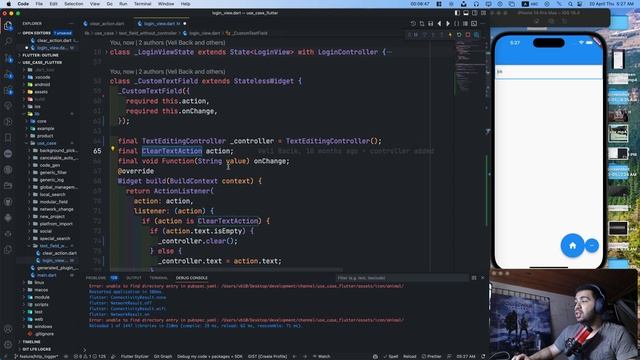This screenshot has height=360, width=640.
Task: Open the Manage gear in activity bar
Action: (x=8, y=344)
